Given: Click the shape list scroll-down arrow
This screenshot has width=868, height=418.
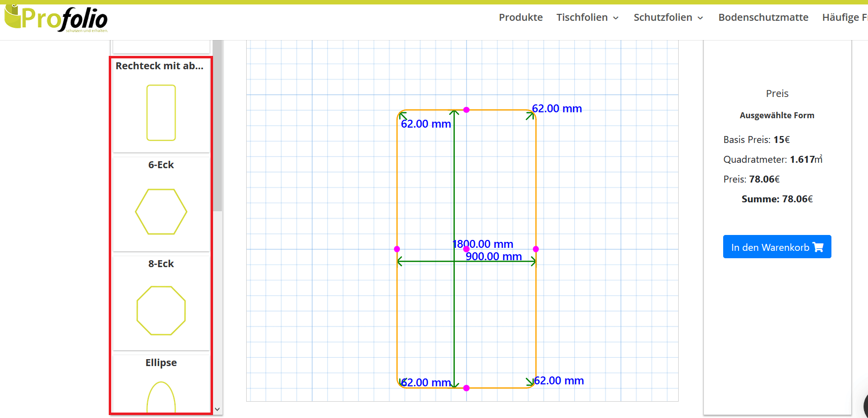Looking at the screenshot, I should 217,410.
